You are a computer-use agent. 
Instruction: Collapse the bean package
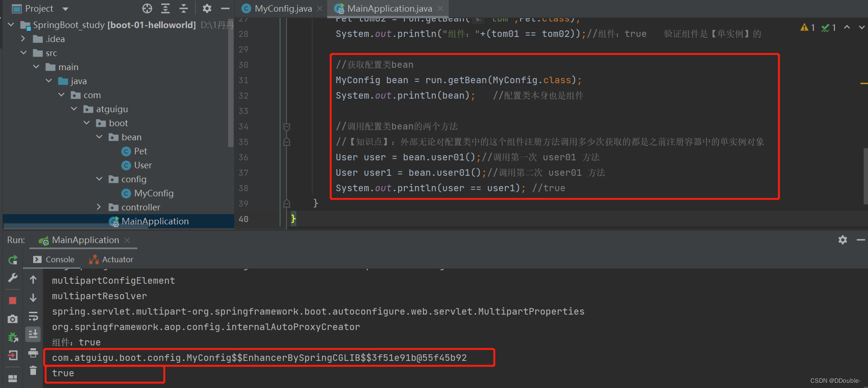click(x=99, y=137)
